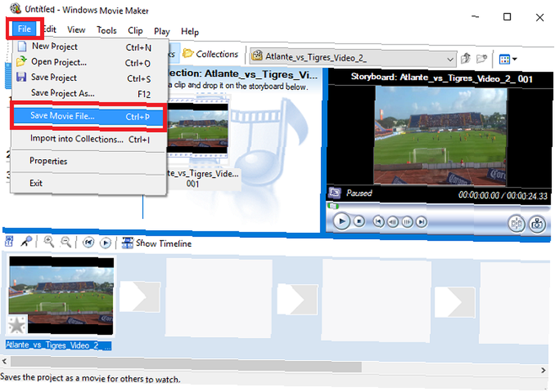
Task: Click the second empty storyboard clip slot
Action: (x=376, y=302)
